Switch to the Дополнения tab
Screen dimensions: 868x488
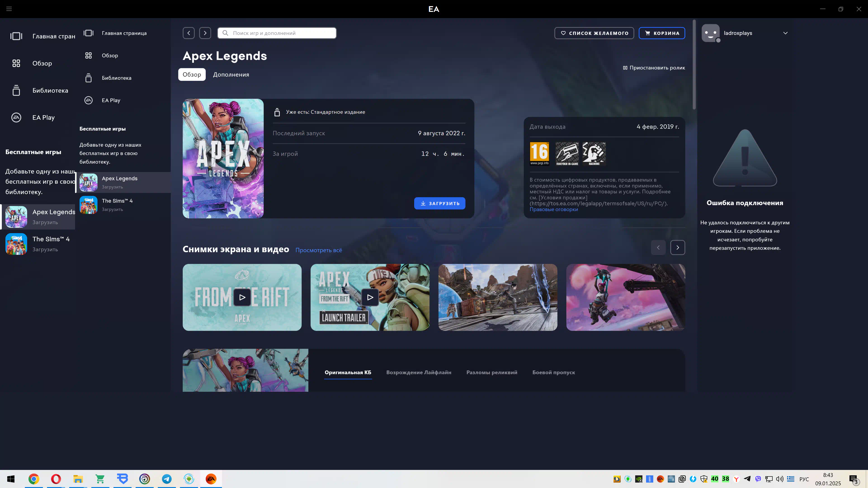pos(231,74)
